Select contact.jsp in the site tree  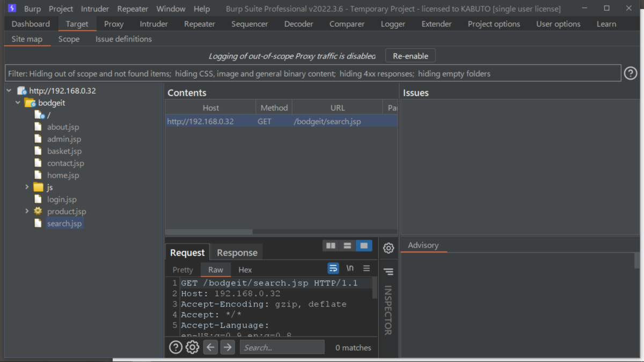pos(65,163)
